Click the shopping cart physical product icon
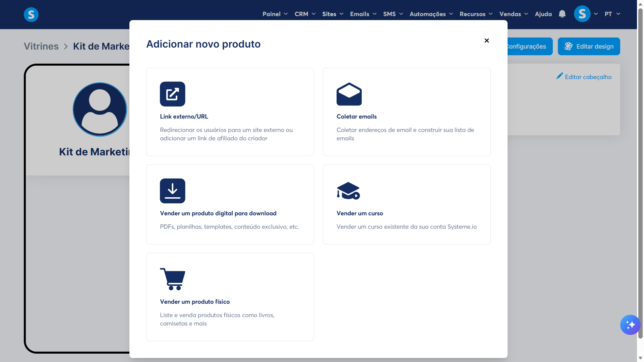 point(173,279)
